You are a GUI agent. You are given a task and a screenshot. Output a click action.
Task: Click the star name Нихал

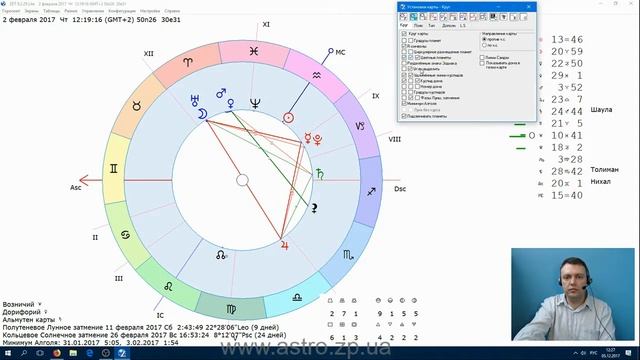tap(600, 182)
